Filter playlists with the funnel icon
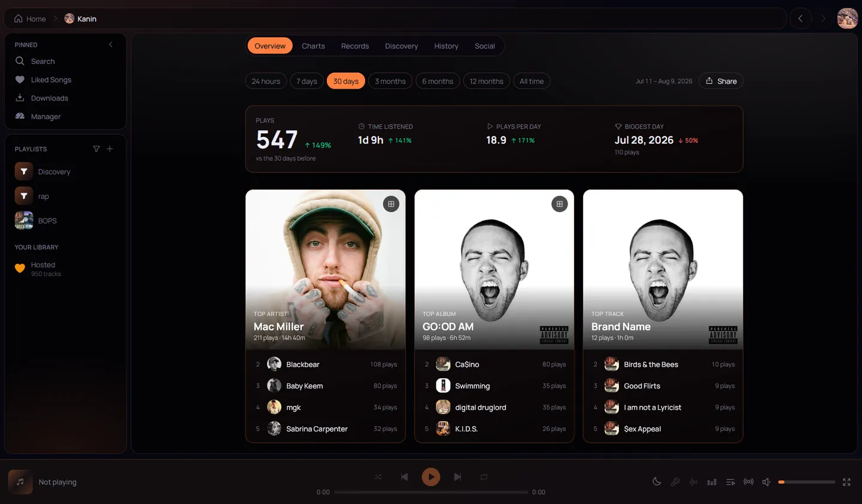The image size is (862, 504). click(96, 149)
